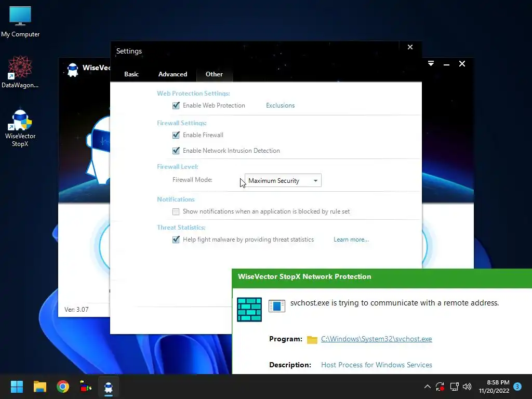This screenshot has height=399, width=532.
Task: Open the colorful cubes taskbar app
Action: (86, 387)
